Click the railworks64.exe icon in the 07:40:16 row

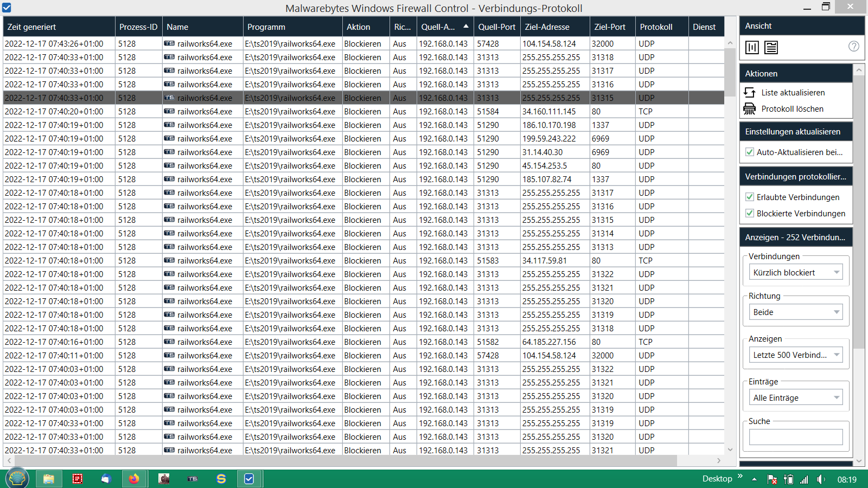coord(169,342)
